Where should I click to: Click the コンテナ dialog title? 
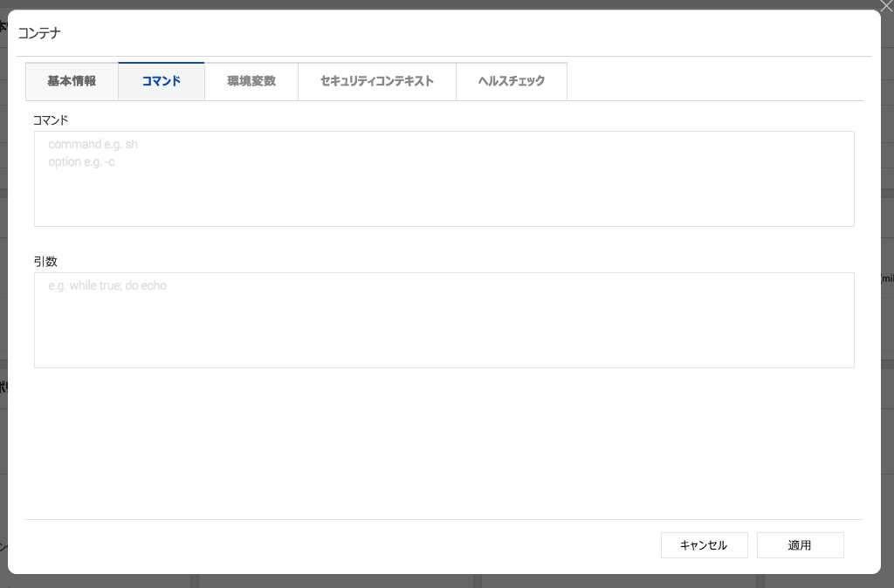coord(39,34)
